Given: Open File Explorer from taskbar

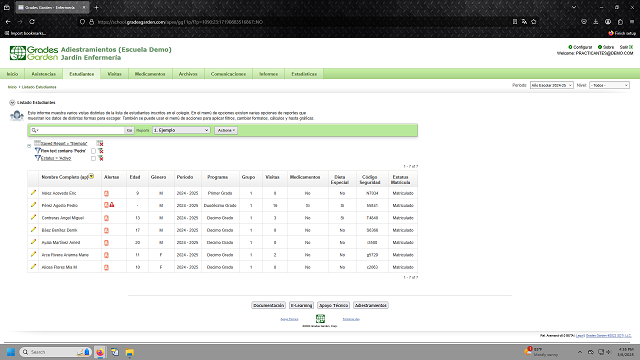Looking at the screenshot, I should 130,352.
